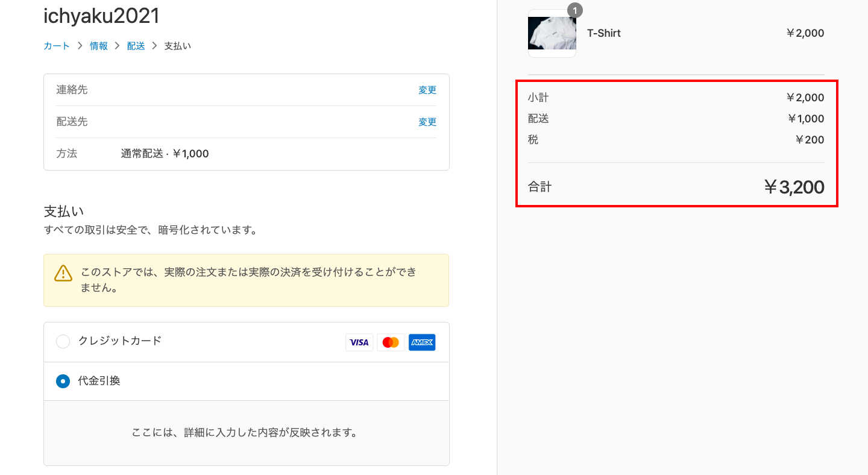Click text ここには、詳細に入力した内容が反映されます。
The height and width of the screenshot is (475, 868).
pos(245,433)
